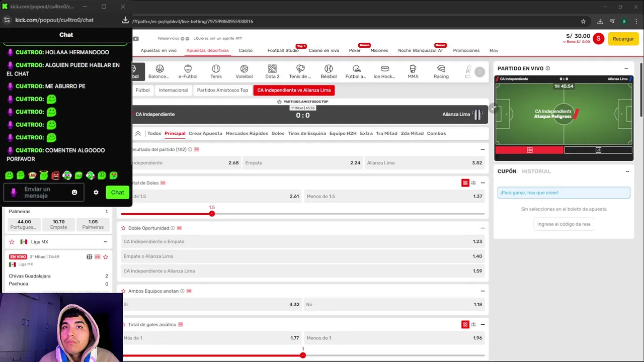Click info icon beside Doble Oportunidad

click(173, 228)
